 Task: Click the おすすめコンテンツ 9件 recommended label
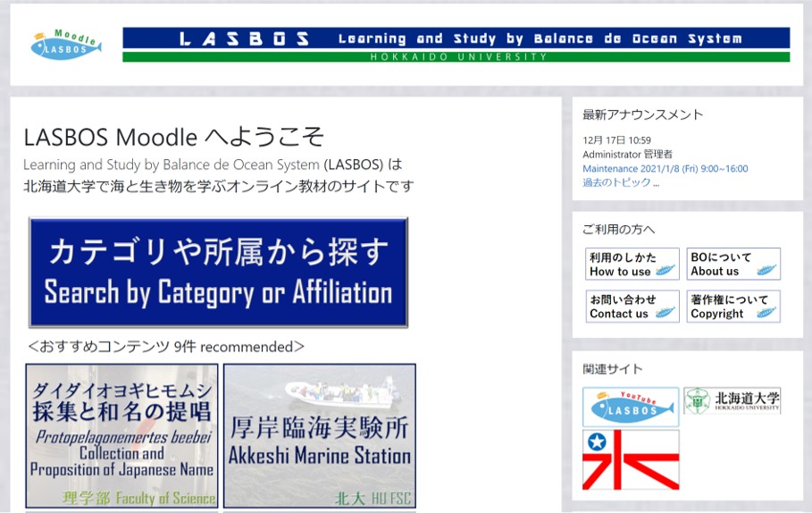point(165,346)
